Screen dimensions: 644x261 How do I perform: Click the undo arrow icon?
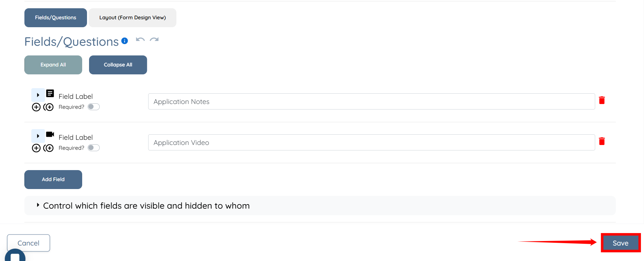tap(140, 40)
